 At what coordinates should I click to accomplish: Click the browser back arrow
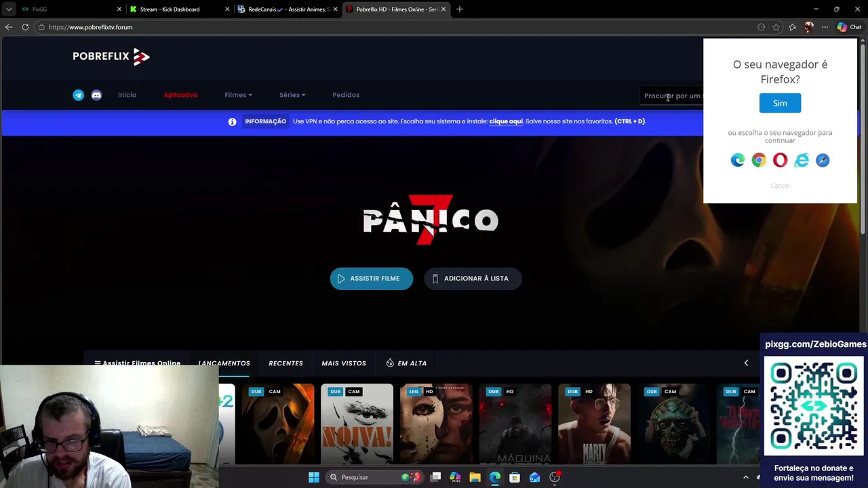[x=9, y=27]
